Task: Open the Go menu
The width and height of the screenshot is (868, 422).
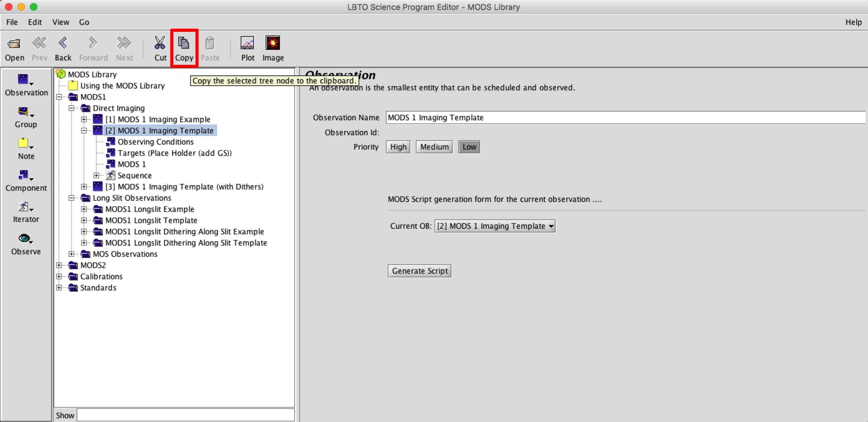Action: [x=84, y=22]
